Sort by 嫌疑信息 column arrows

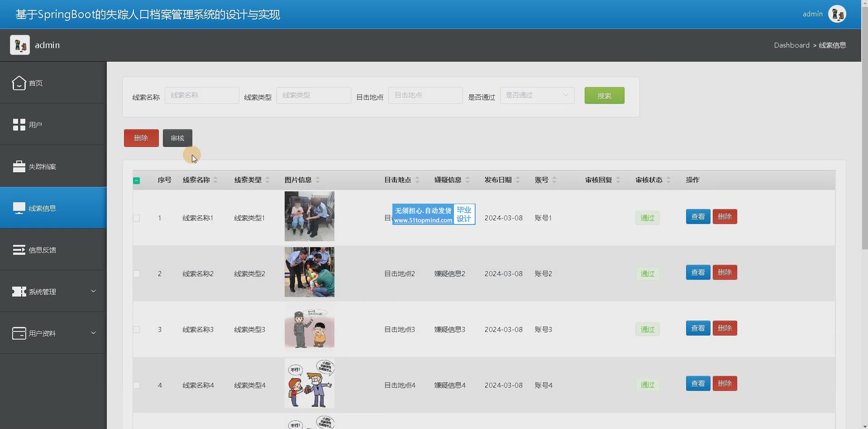(467, 180)
